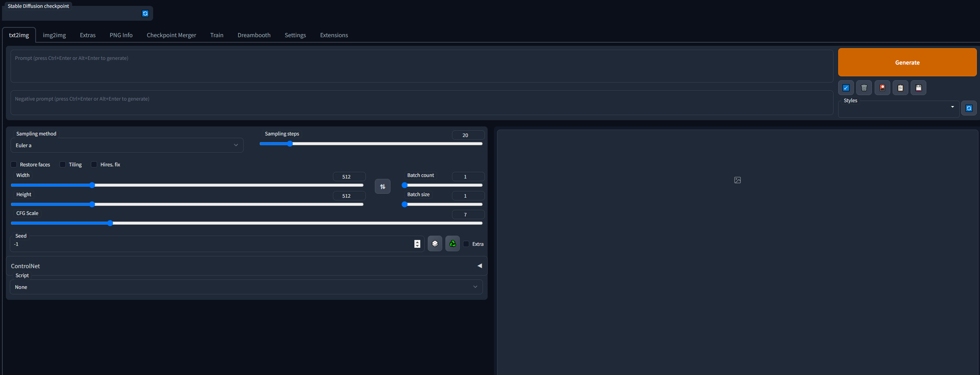Toggle the Tiling checkbox

tap(63, 164)
